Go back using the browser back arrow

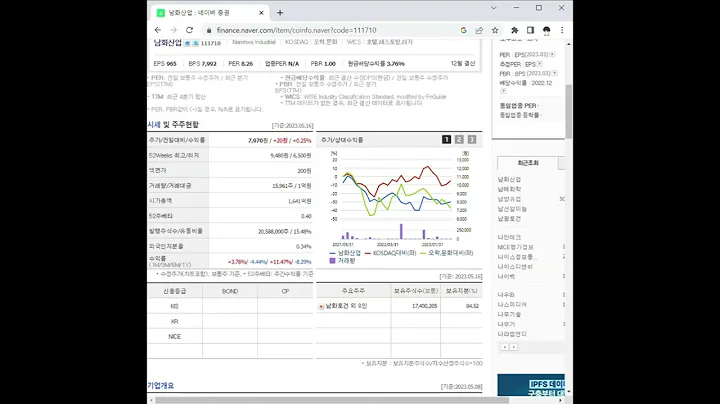click(x=158, y=30)
